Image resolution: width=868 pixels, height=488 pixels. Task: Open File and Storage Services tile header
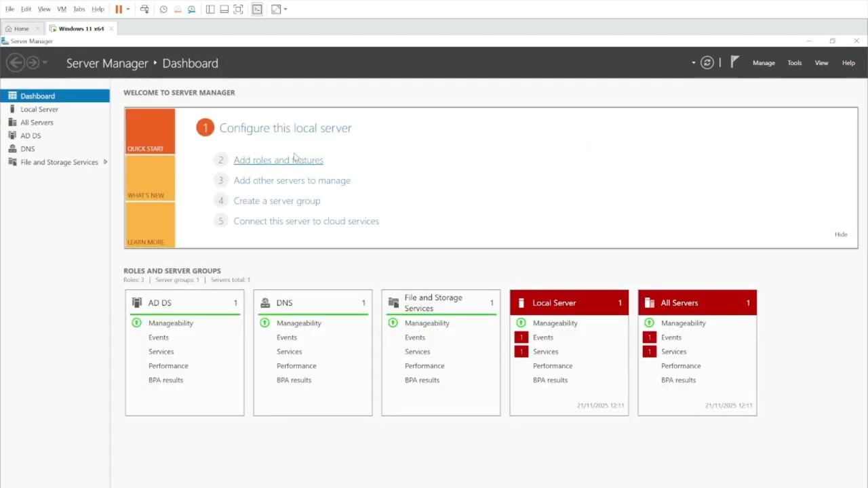coord(441,303)
